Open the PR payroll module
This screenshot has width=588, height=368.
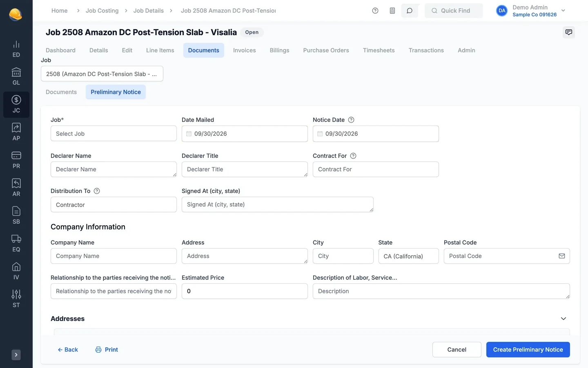click(16, 160)
